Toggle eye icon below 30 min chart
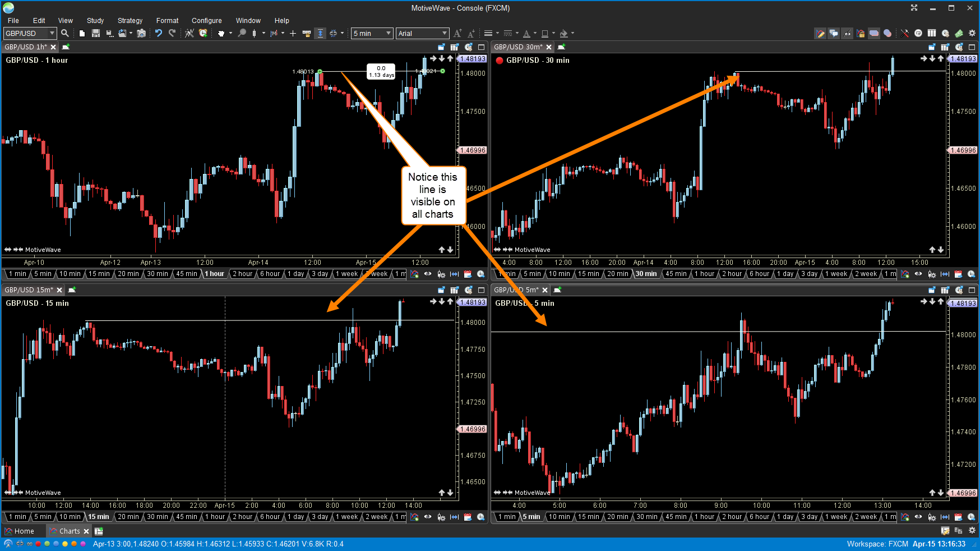This screenshot has width=980, height=551. (x=918, y=274)
